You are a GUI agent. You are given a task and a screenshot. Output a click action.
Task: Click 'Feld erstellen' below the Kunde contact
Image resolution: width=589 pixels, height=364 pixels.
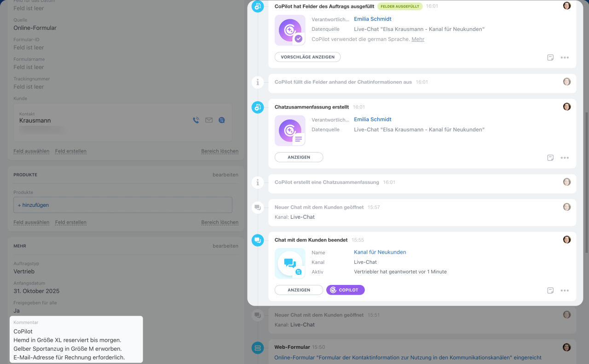[71, 151]
